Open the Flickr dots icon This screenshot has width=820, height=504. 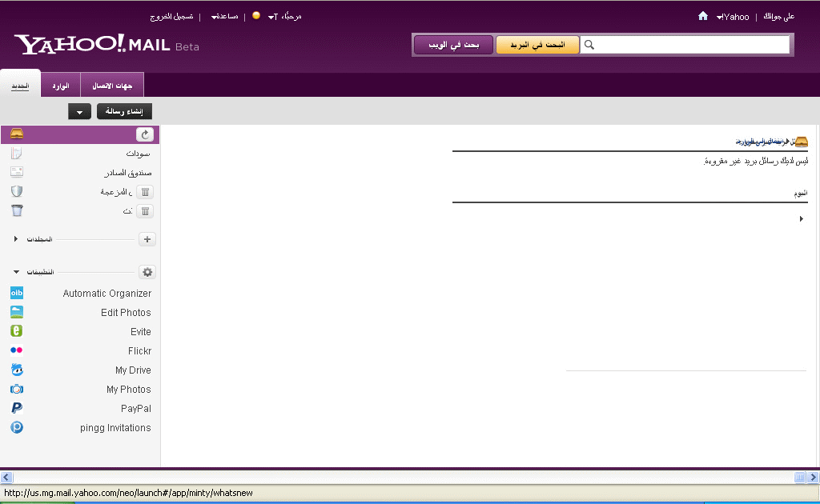tap(17, 350)
